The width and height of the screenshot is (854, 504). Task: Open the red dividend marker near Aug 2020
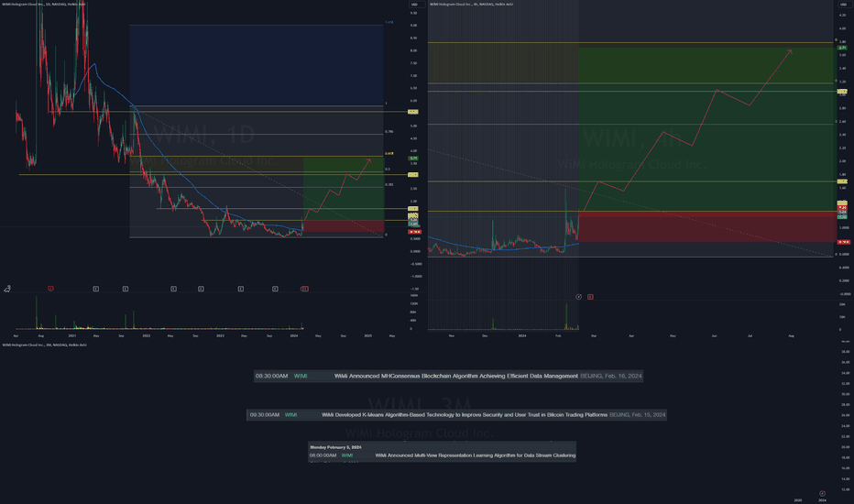click(50, 289)
